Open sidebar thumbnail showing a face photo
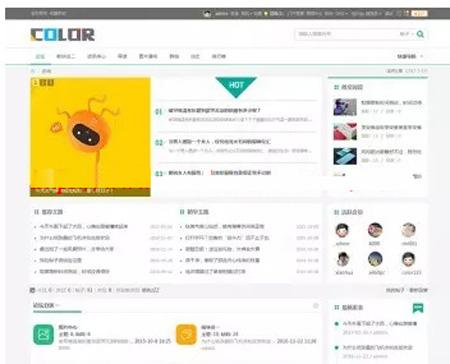 click(345, 107)
